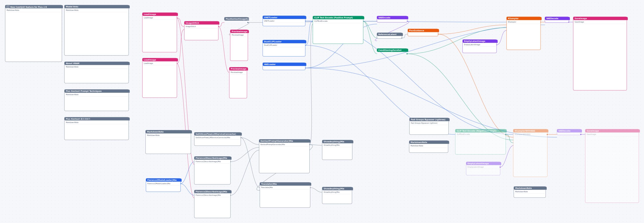This screenshot has width=644, height=223.
Task: Select the 'New ComfyUI feature for Flux.1 K' note title
Action: [x=34, y=7]
